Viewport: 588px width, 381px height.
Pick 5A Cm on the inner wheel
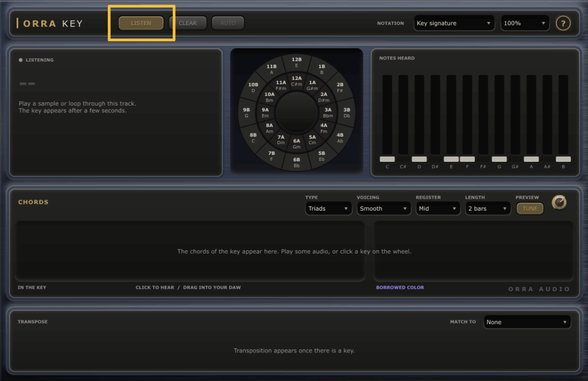[x=312, y=139]
